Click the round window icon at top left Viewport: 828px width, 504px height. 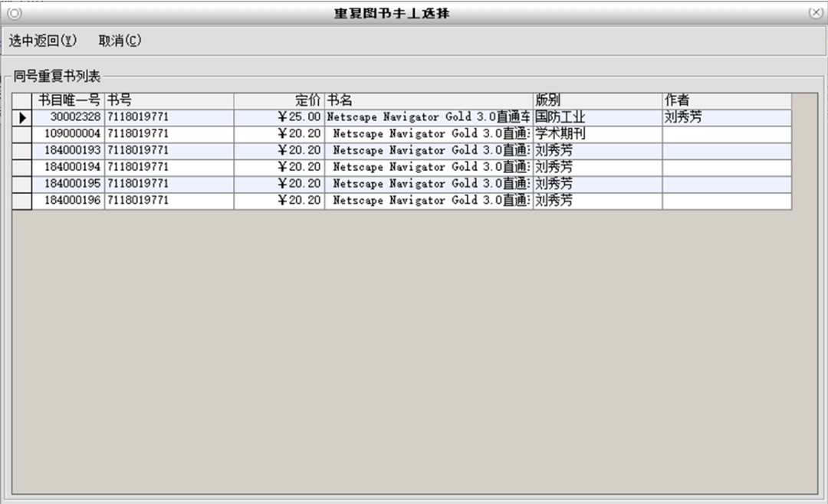tap(15, 13)
